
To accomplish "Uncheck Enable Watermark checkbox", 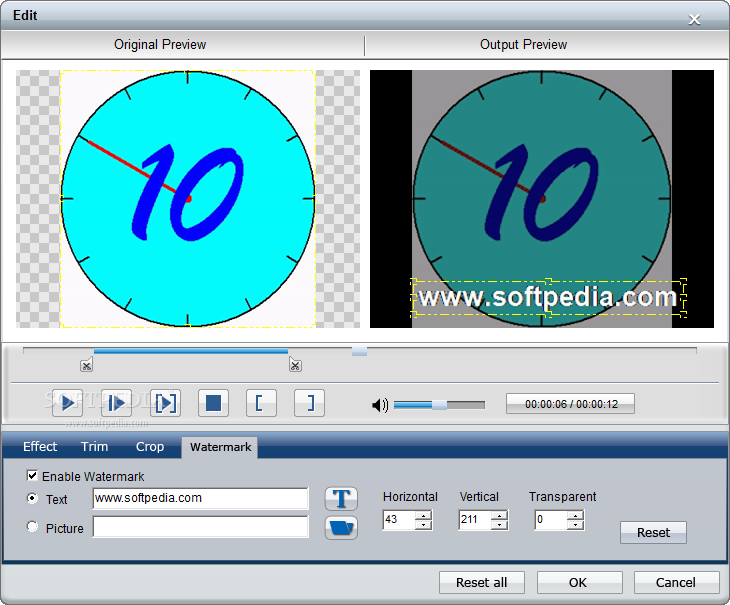I will 32,476.
